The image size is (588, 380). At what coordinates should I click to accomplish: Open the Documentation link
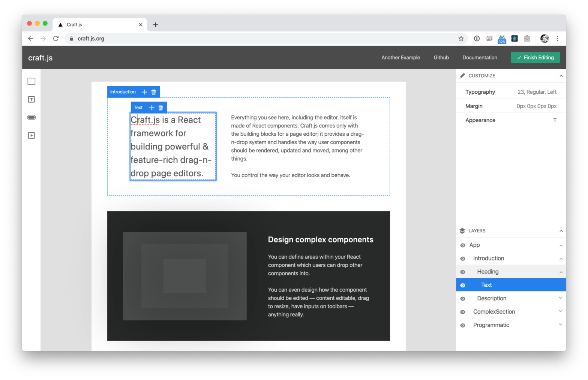click(480, 58)
